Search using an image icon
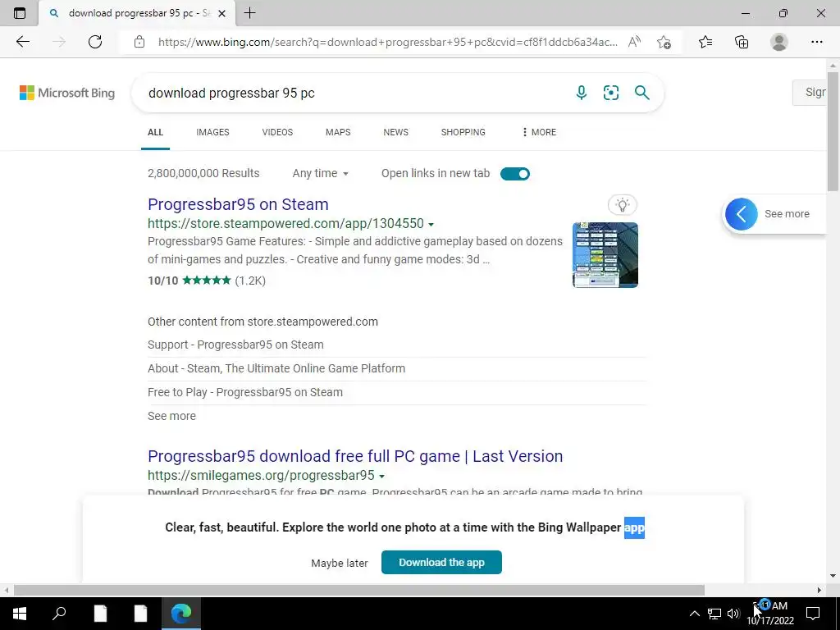The height and width of the screenshot is (630, 840). coord(610,93)
